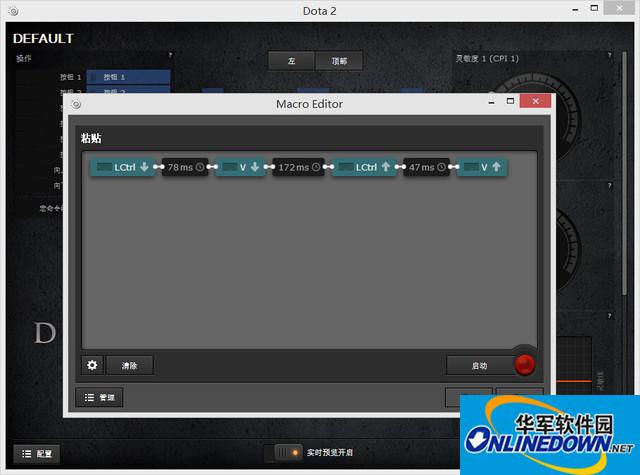Open the 管理 (manage) list button
Image resolution: width=640 pixels, height=475 pixels.
(x=99, y=397)
